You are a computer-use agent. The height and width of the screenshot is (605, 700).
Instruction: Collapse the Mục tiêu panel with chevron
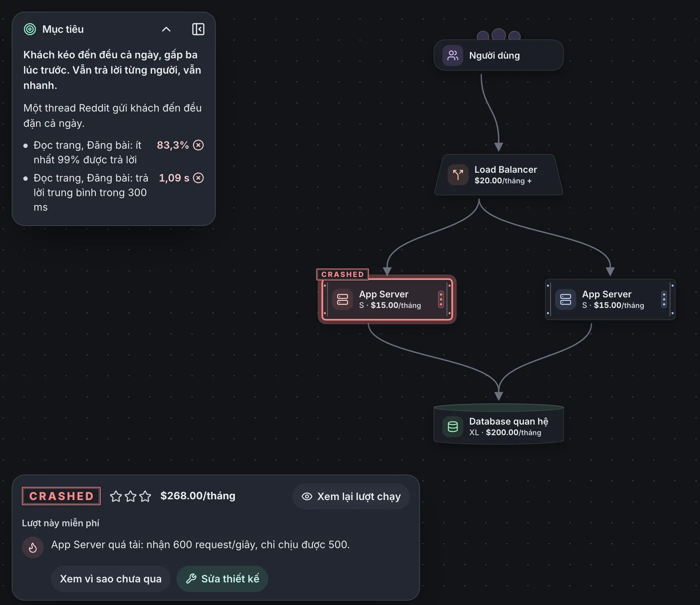coord(166,29)
